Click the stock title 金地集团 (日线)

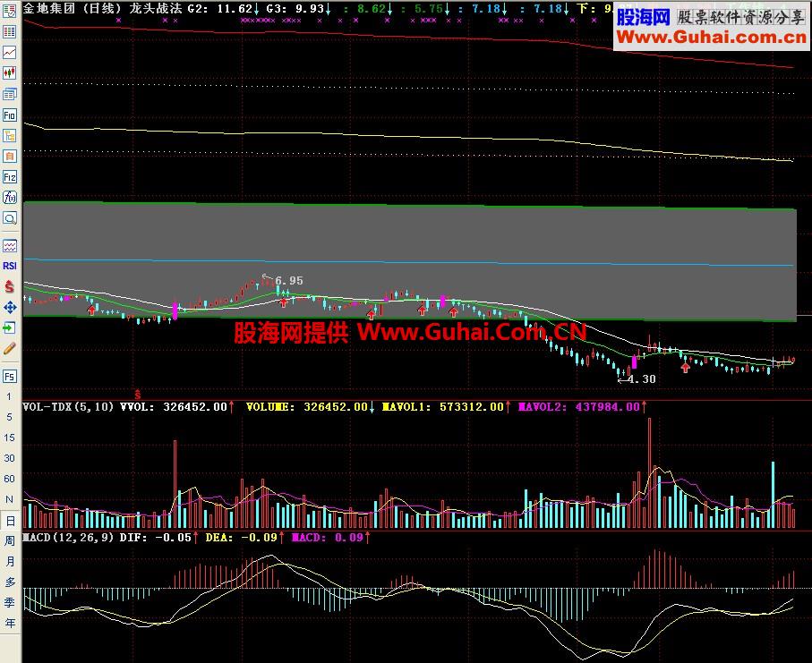[x=72, y=9]
